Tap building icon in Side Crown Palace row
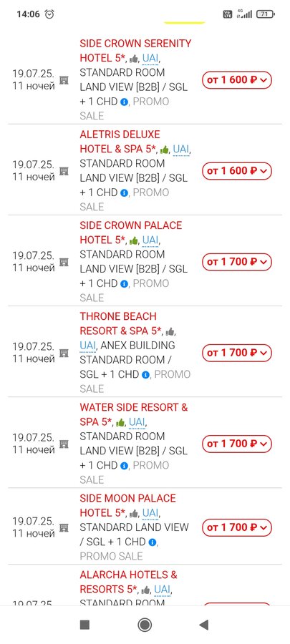This screenshot has height=644, width=290. 64,262
